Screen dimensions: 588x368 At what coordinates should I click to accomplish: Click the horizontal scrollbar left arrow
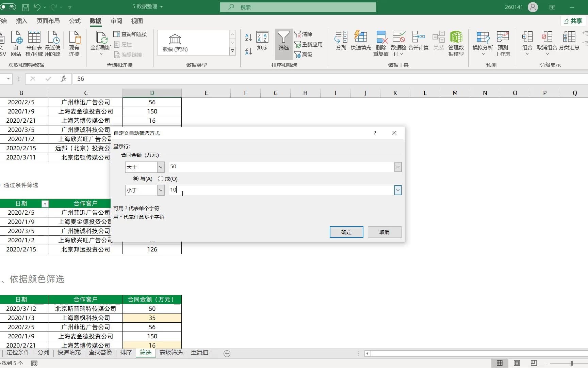click(x=367, y=354)
